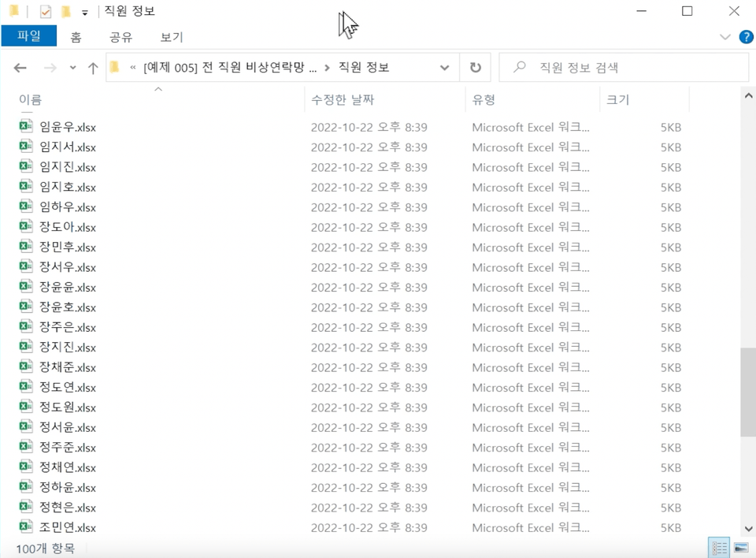The width and height of the screenshot is (756, 558).
Task: Switch to large icons view in status bar
Action: click(x=741, y=548)
